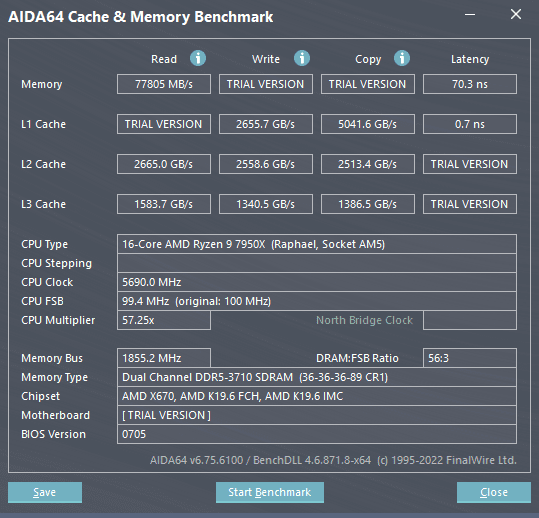The image size is (539, 518).
Task: Click the Copy column header
Action: click(x=368, y=59)
